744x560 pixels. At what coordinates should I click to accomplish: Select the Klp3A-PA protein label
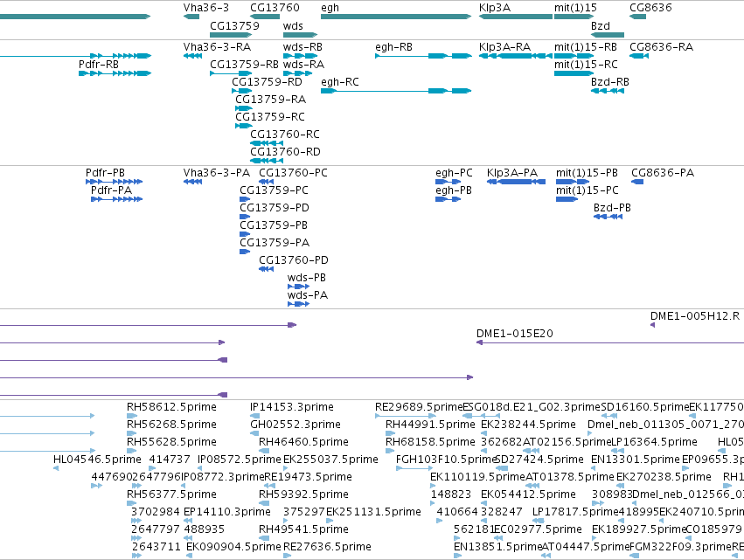point(512,173)
